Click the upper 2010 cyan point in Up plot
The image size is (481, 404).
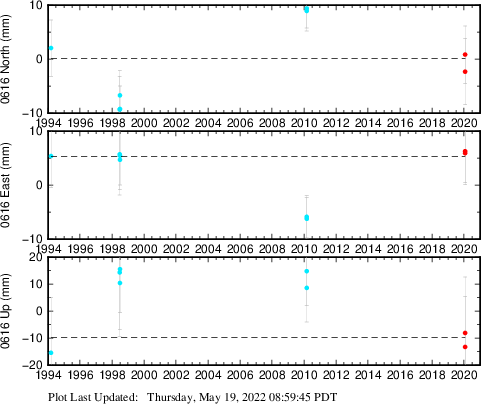point(307,271)
